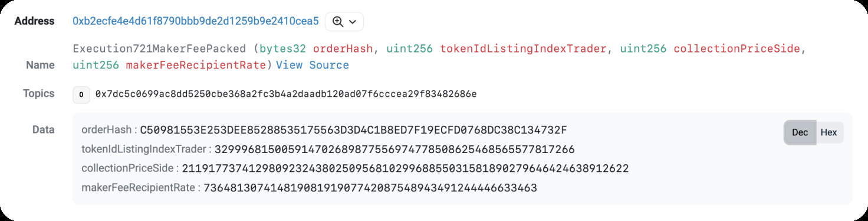This screenshot has height=221, width=868.
Task: Select the orderHash value C50981553E…
Action: click(354, 130)
